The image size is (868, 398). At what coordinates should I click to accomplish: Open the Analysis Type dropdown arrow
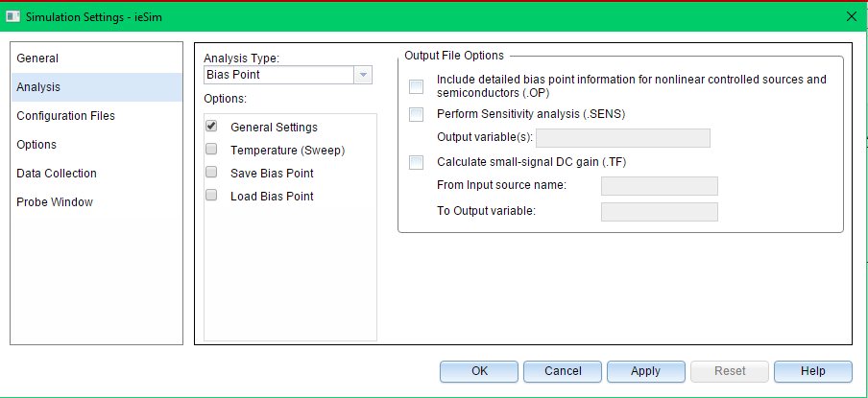click(363, 75)
